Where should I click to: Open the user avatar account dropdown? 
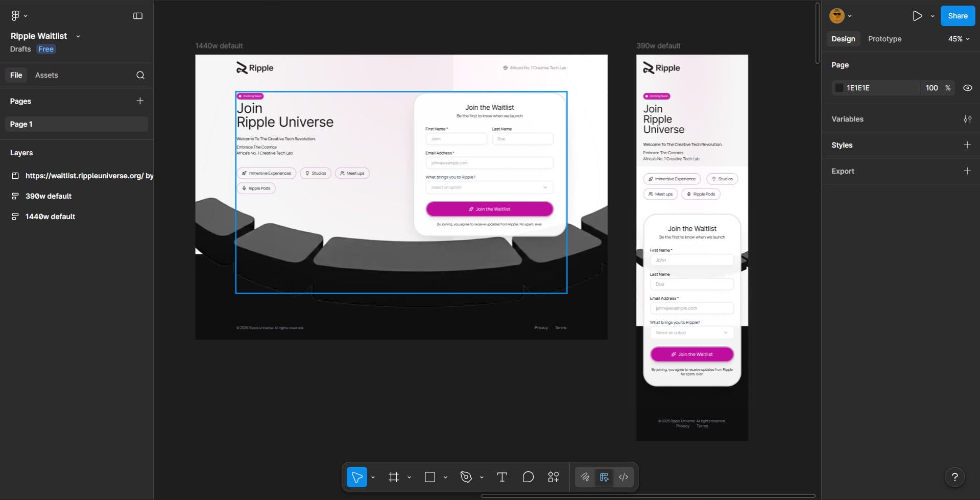coord(841,16)
